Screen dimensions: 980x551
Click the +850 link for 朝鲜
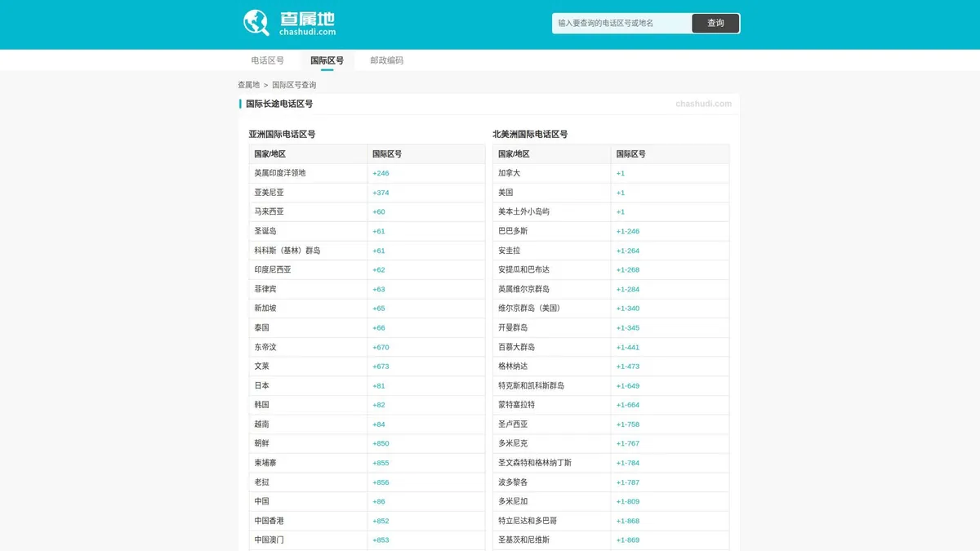[381, 443]
